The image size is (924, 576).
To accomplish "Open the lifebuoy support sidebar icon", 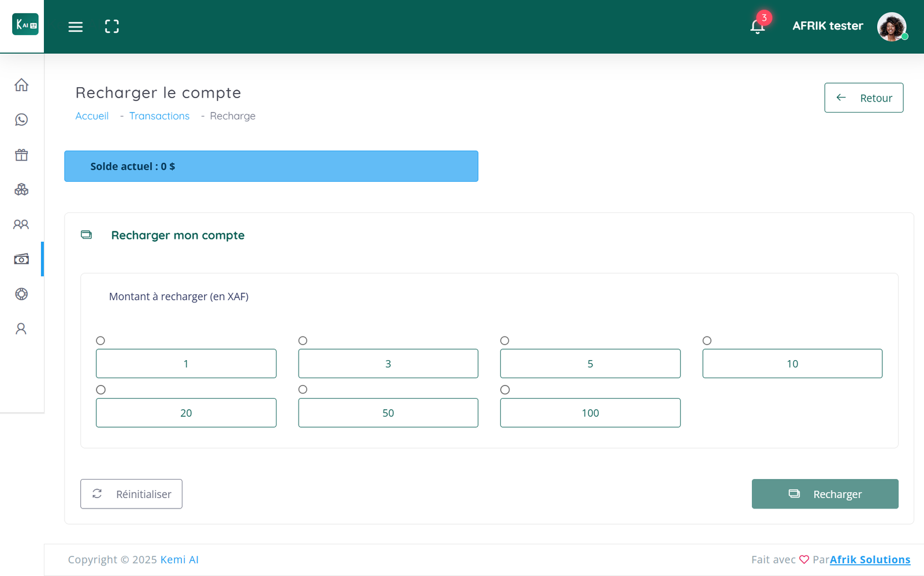I will coord(21,294).
